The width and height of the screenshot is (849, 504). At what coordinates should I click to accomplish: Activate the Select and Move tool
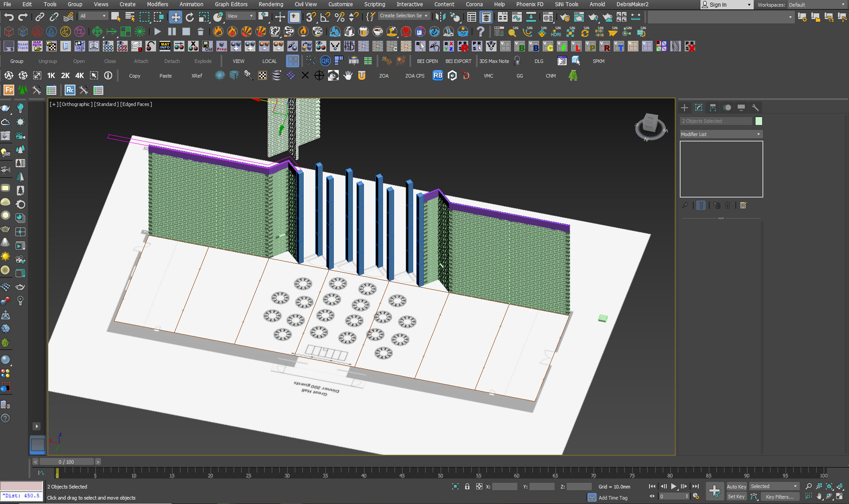[x=176, y=17]
